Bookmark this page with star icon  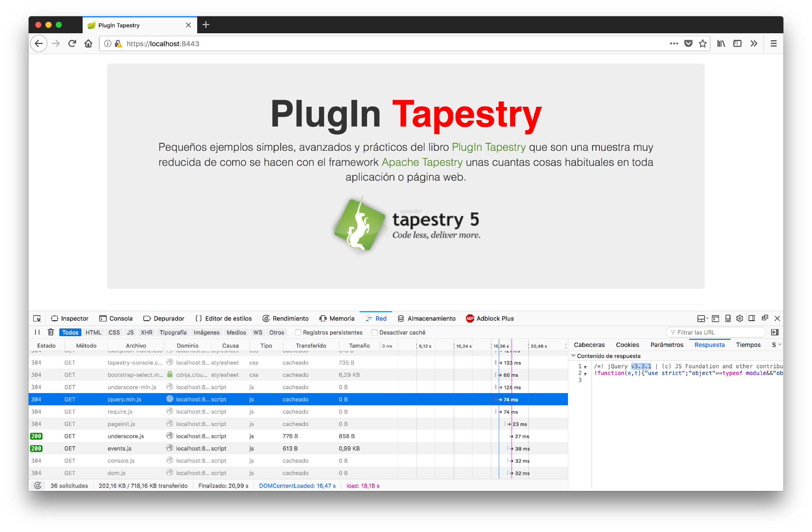click(702, 44)
